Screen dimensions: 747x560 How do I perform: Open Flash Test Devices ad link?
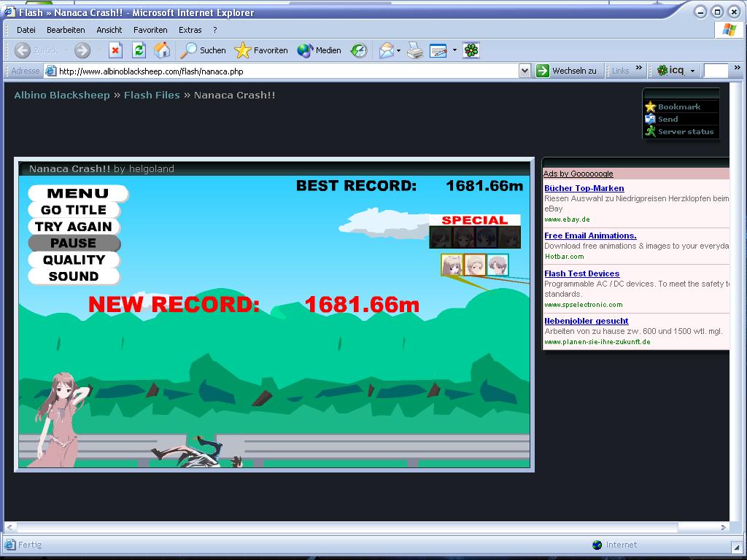[x=581, y=273]
